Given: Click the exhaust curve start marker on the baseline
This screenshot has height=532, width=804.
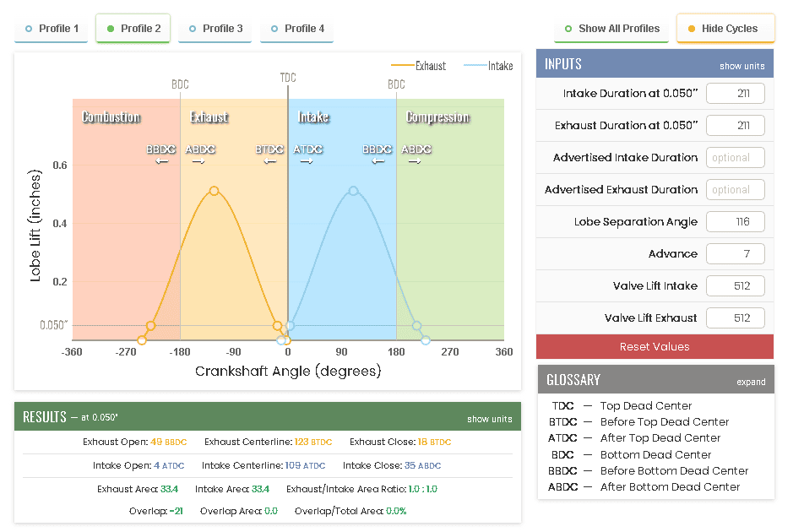Looking at the screenshot, I should pyautogui.click(x=142, y=339).
